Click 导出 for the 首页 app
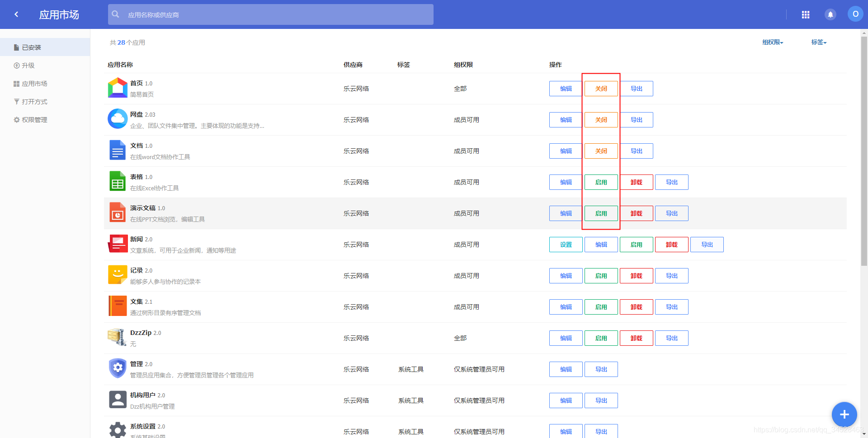 pyautogui.click(x=636, y=89)
